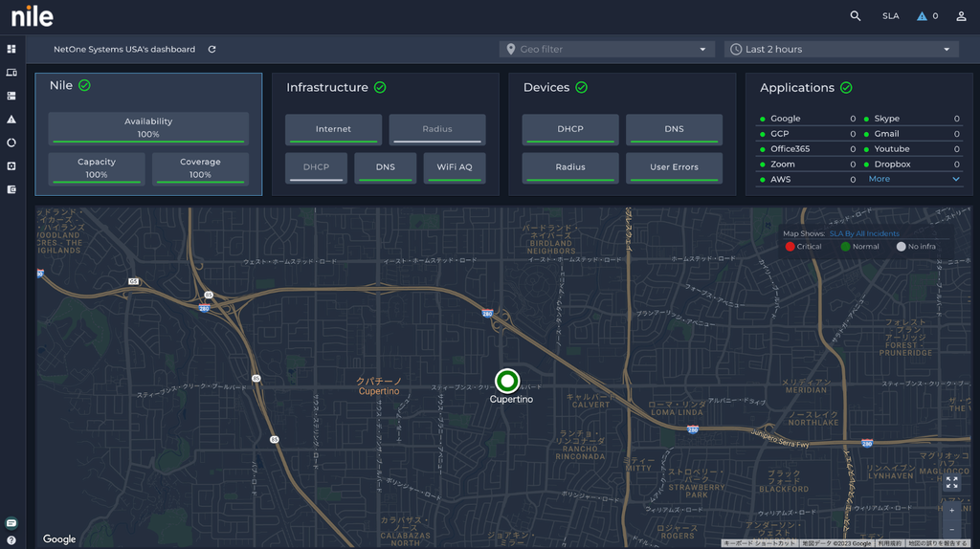The width and height of the screenshot is (980, 549).
Task: Select the Zoom application row
Action: point(808,165)
